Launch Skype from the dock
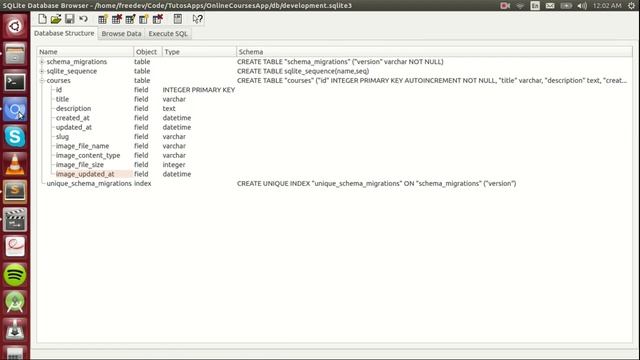The image size is (640, 360). click(x=15, y=137)
